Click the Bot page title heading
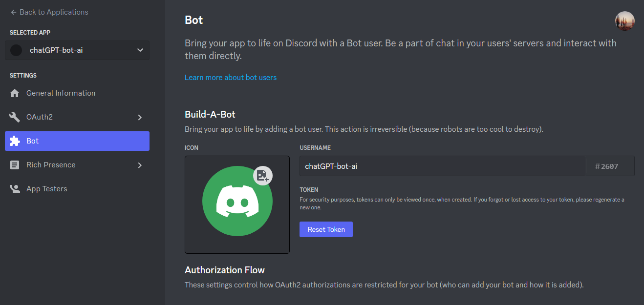The width and height of the screenshot is (644, 305). 194,20
